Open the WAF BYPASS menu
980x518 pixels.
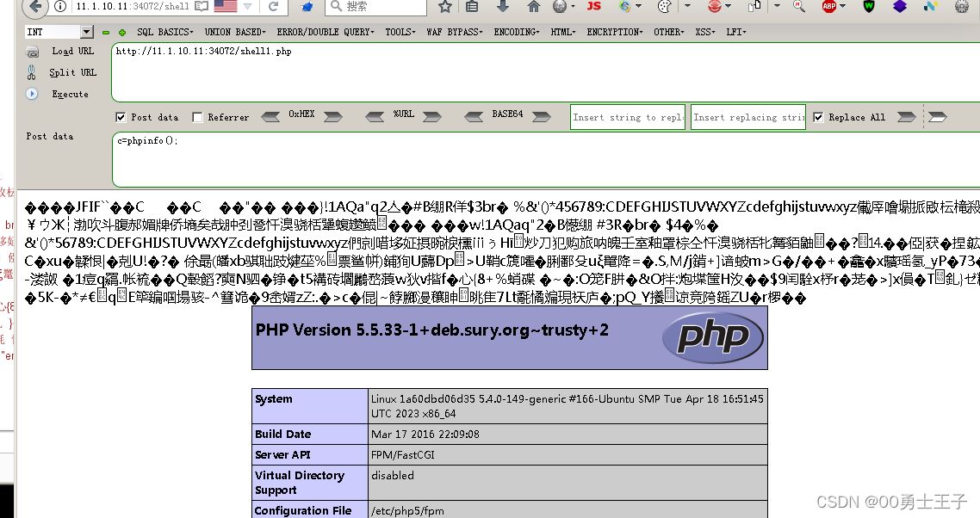(455, 32)
